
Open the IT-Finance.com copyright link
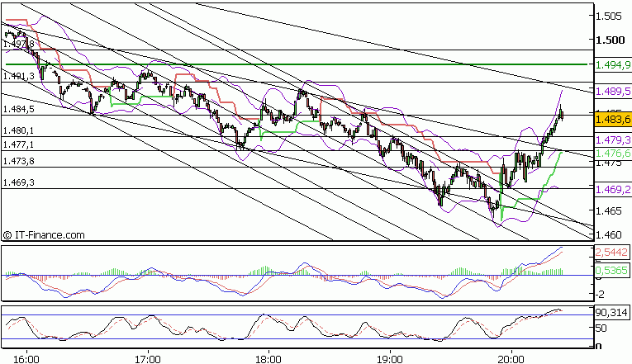click(44, 235)
